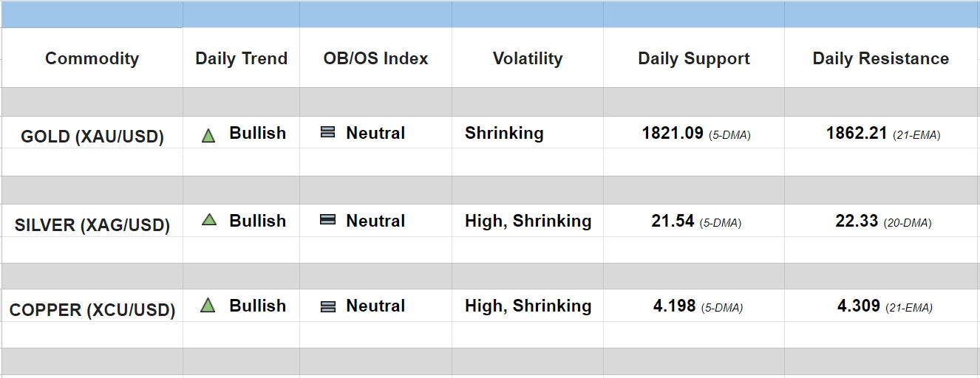Click Silver's daily support value 21.54
Viewport: 980px width, 378px height.
(x=673, y=221)
